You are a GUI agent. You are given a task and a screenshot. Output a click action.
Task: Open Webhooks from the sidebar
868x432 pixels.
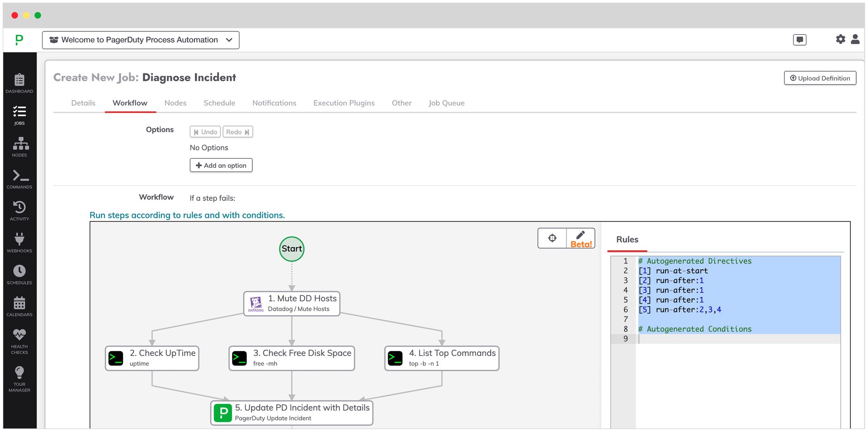click(19, 241)
